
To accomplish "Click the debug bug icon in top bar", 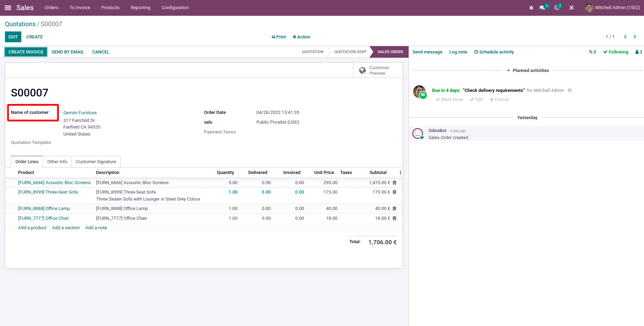I will 531,8.
